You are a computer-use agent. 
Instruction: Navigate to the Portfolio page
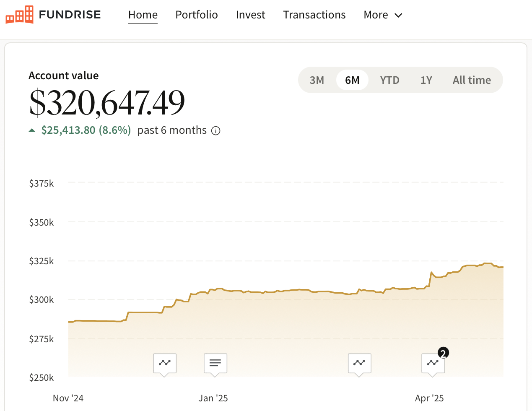(x=197, y=15)
